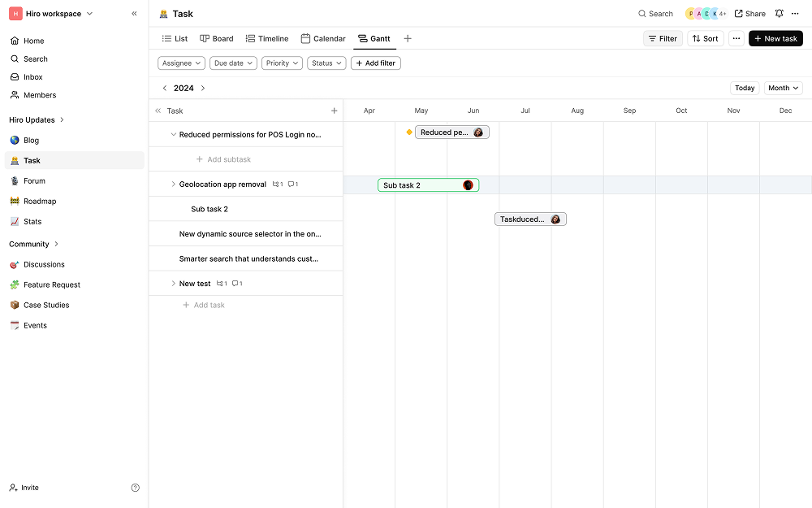Viewport: 812px width, 508px height.
Task: Click the New task button
Action: 775,38
